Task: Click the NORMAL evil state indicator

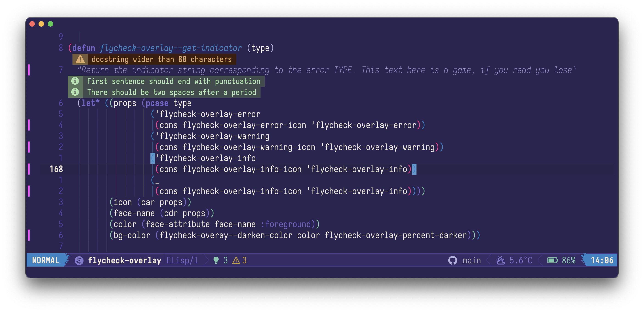Action: 46,261
